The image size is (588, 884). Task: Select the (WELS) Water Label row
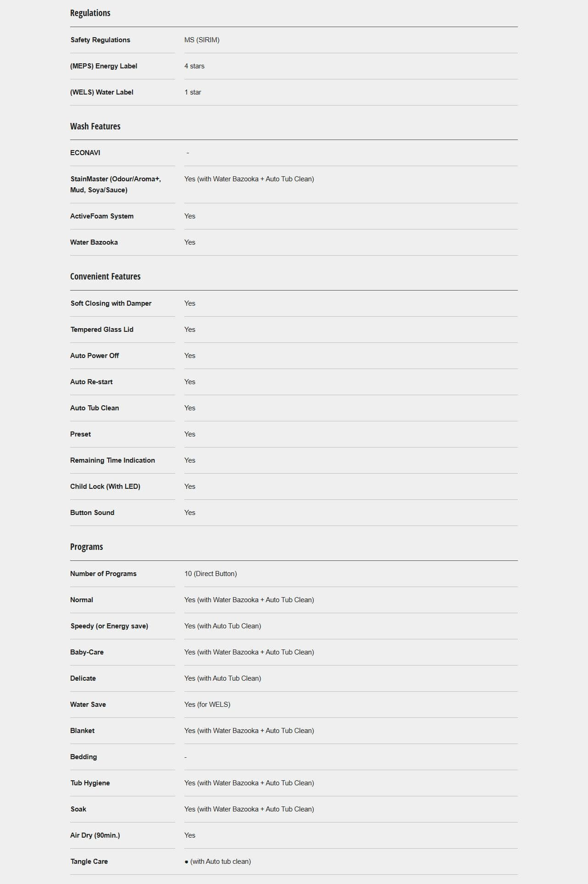pyautogui.click(x=294, y=92)
